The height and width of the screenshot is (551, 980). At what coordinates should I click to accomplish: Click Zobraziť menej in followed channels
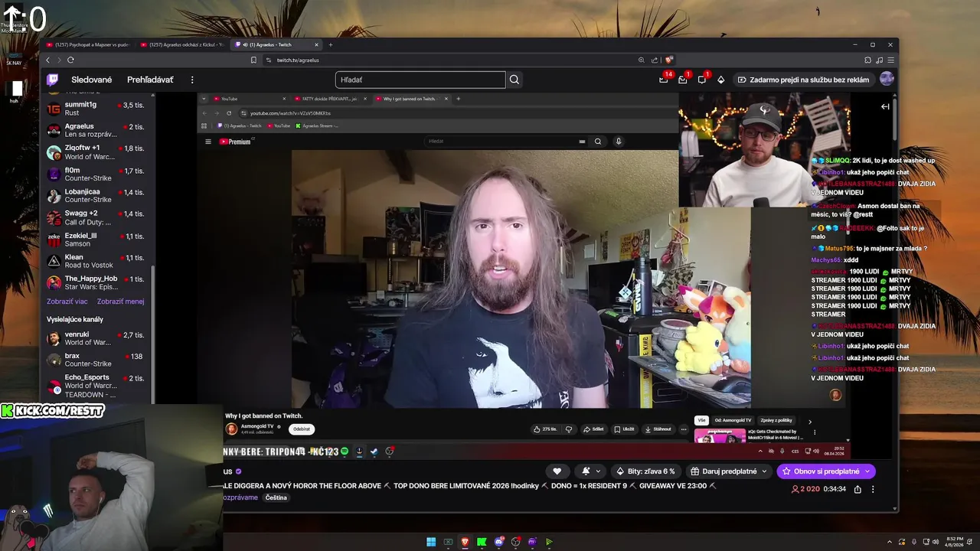click(120, 302)
